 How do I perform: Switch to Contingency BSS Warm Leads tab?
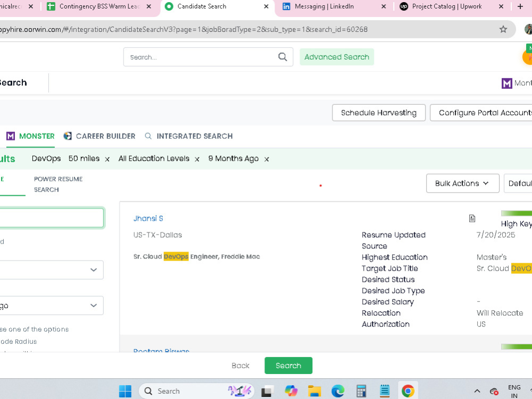100,6
